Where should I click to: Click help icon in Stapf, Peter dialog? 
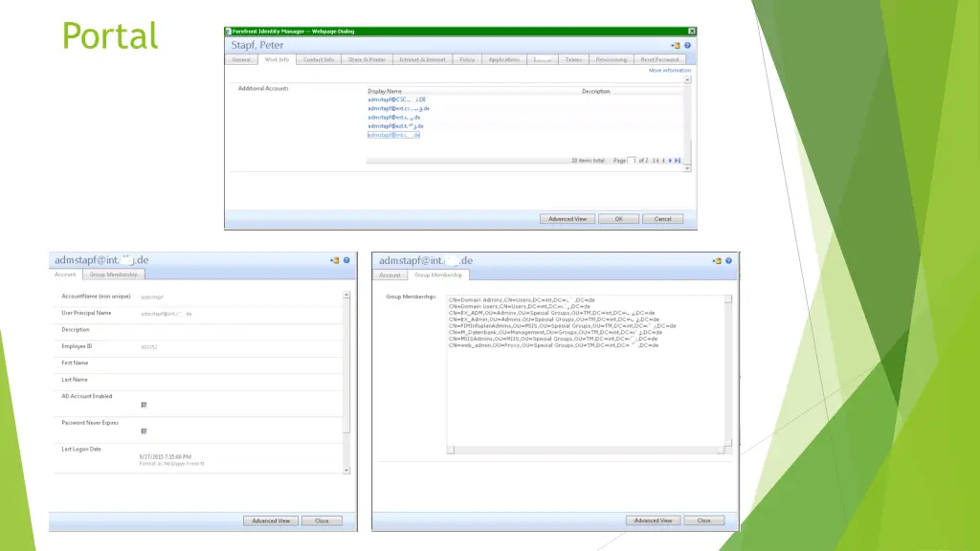687,45
